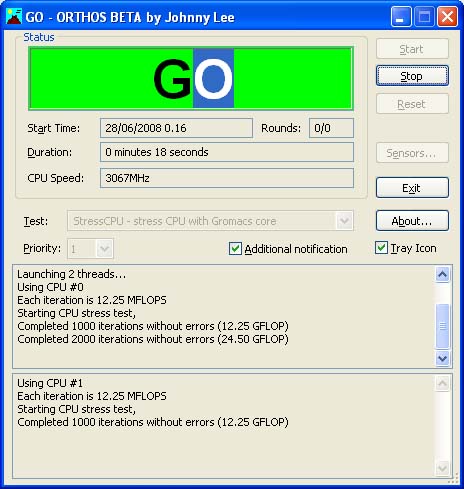
Task: Toggle the Additional notification checkbox
Action: [x=235, y=249]
